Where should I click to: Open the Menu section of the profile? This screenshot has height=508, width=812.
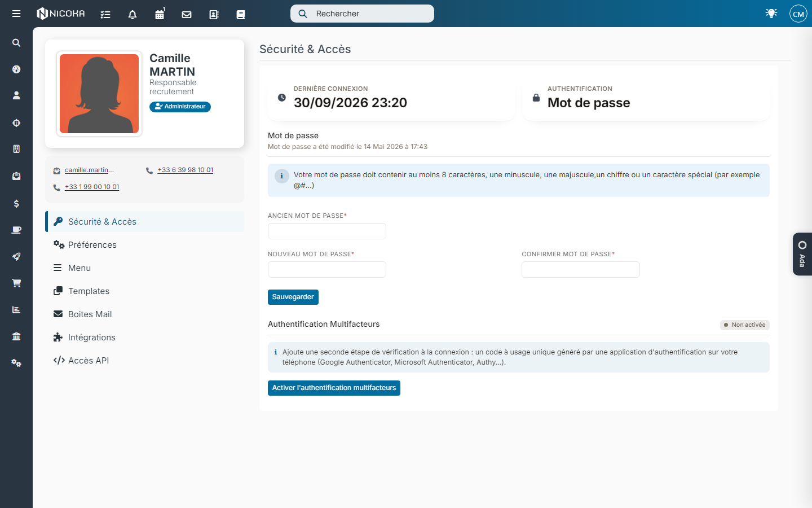(x=145, y=268)
